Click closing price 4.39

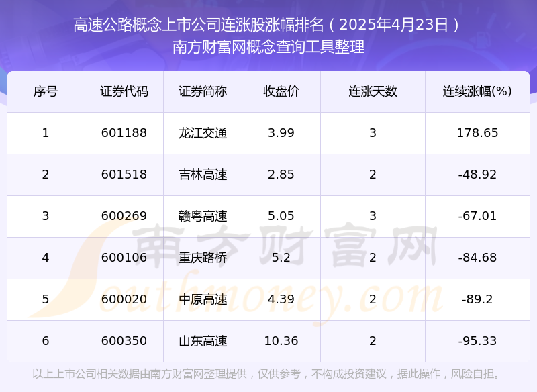pyautogui.click(x=281, y=299)
